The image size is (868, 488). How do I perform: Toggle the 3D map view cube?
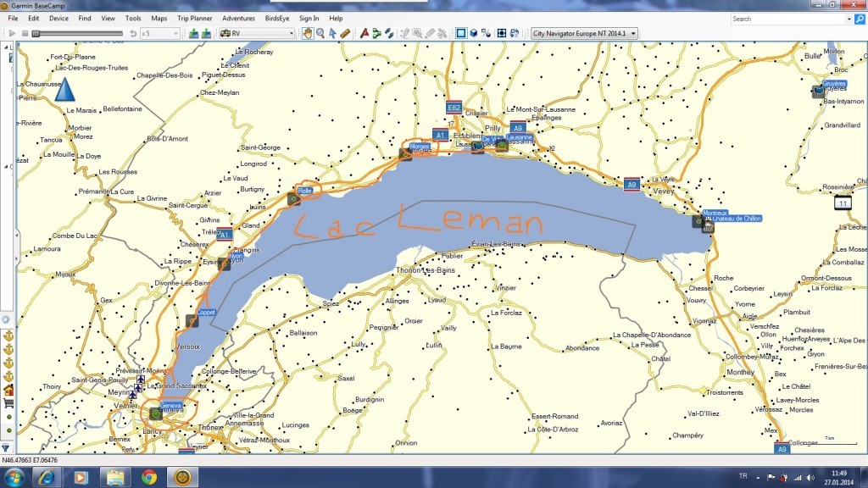(475, 33)
